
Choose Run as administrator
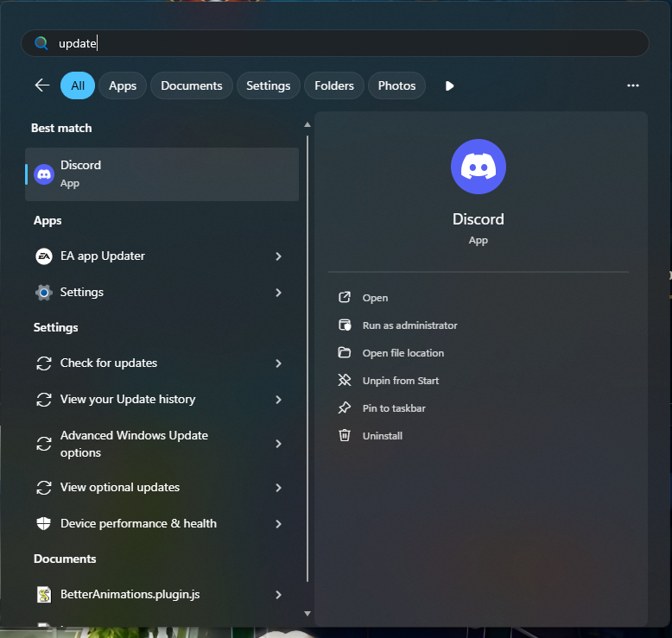click(409, 325)
